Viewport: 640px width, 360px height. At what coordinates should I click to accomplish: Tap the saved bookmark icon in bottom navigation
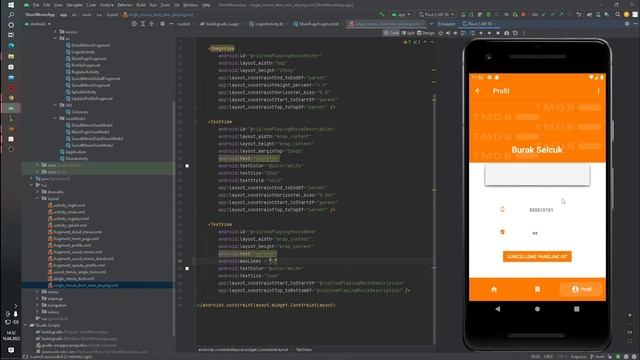(x=537, y=289)
